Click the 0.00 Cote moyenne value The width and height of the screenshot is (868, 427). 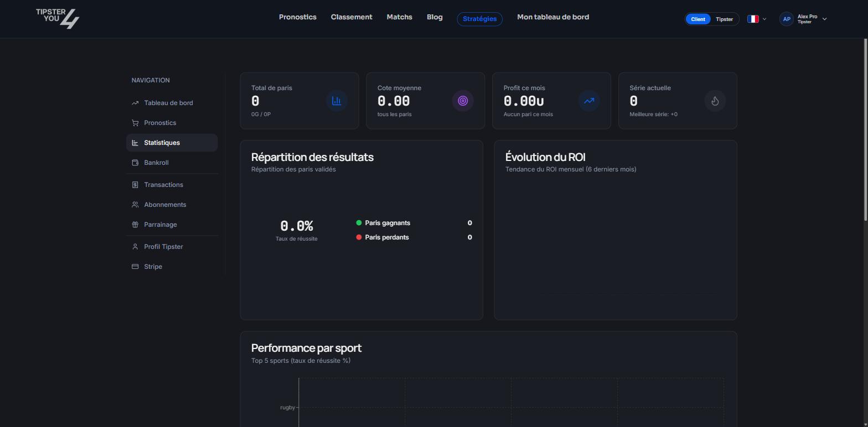394,101
